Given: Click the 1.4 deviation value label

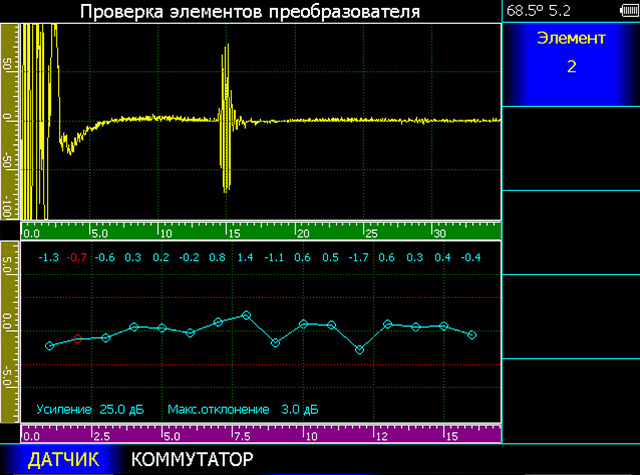Looking at the screenshot, I should tap(246, 257).
